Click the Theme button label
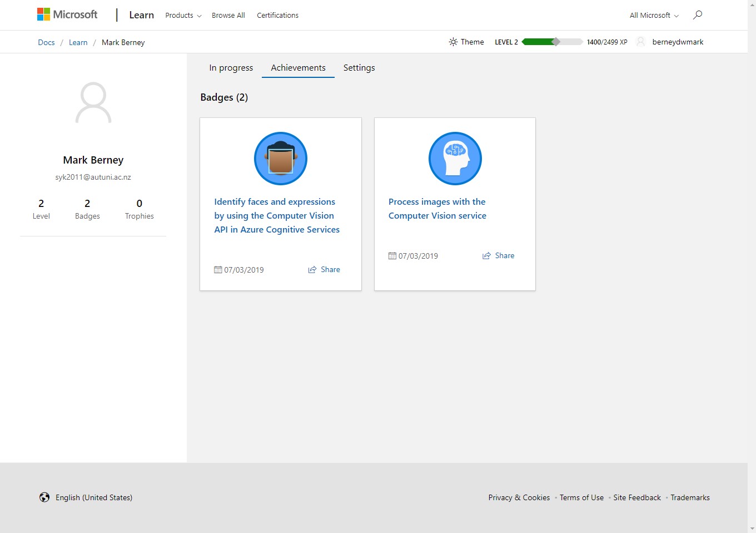 pyautogui.click(x=472, y=42)
